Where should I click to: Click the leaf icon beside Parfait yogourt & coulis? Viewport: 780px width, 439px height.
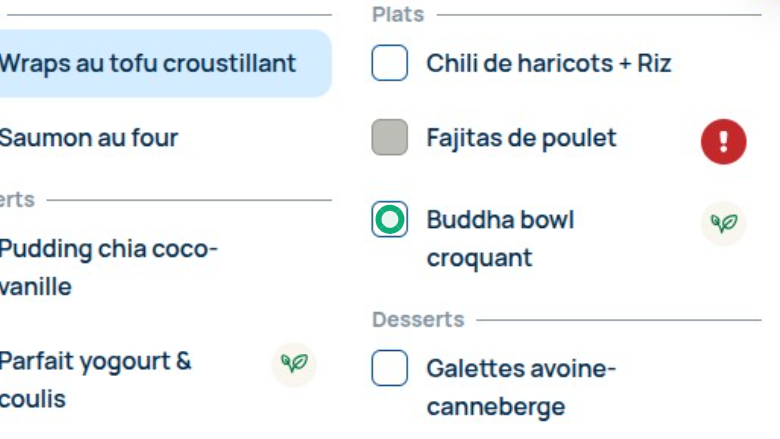[x=294, y=363]
